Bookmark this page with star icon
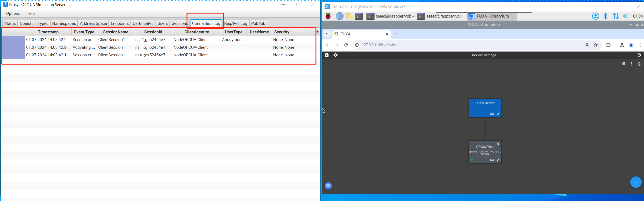Image resolution: width=644 pixels, height=201 pixels. [596, 45]
